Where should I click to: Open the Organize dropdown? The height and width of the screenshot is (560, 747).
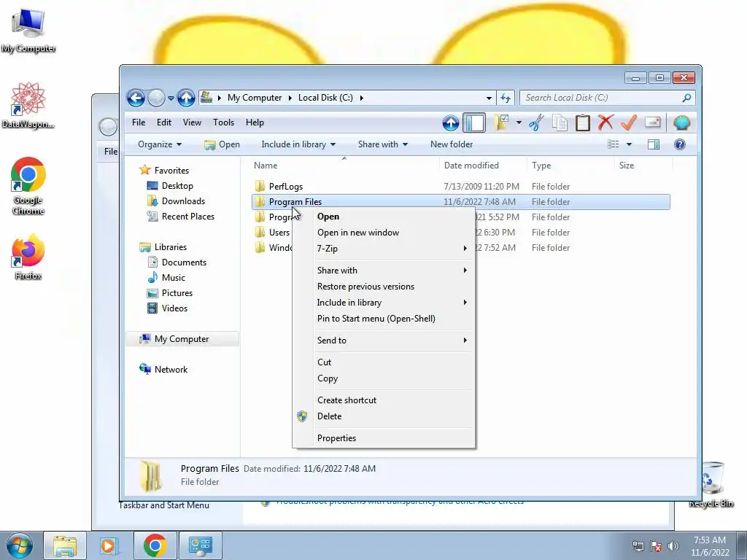160,144
